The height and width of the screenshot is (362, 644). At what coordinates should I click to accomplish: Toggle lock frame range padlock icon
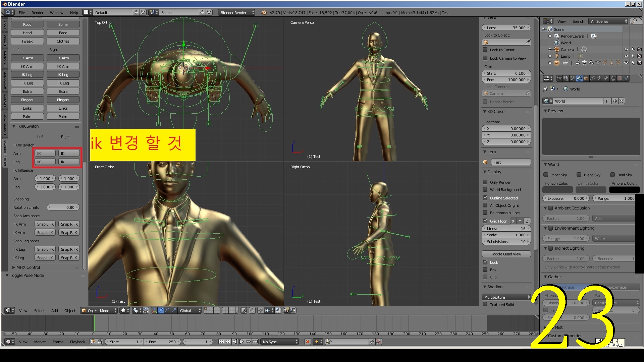(x=100, y=342)
